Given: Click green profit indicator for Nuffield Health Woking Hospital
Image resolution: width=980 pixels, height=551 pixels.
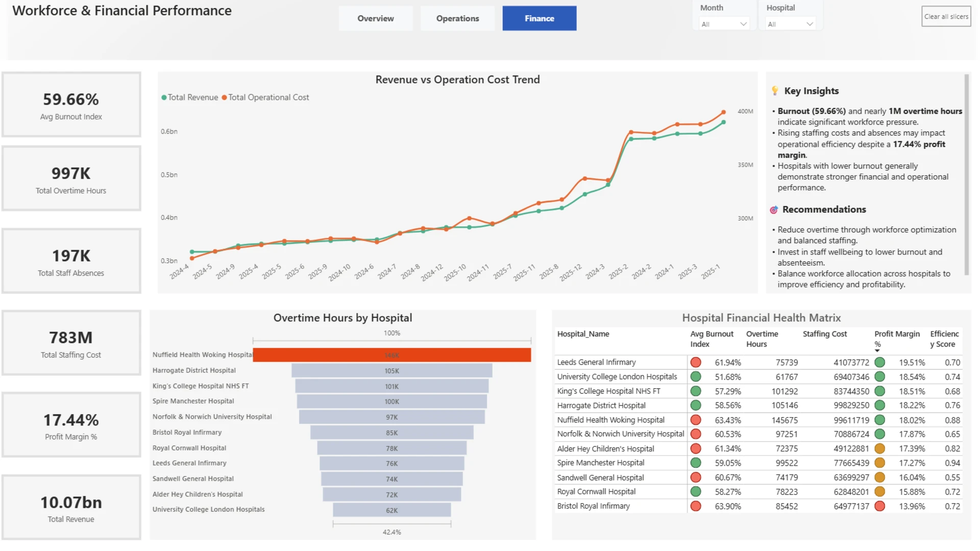Looking at the screenshot, I should (879, 420).
